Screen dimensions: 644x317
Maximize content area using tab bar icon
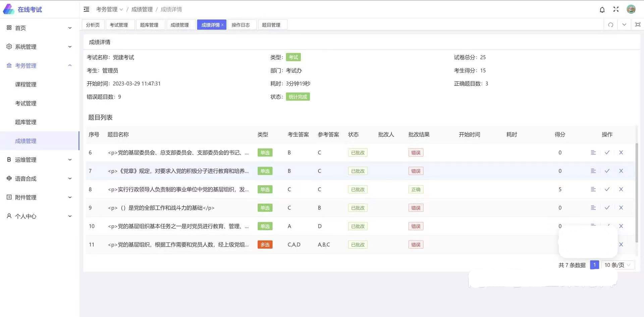[x=638, y=25]
